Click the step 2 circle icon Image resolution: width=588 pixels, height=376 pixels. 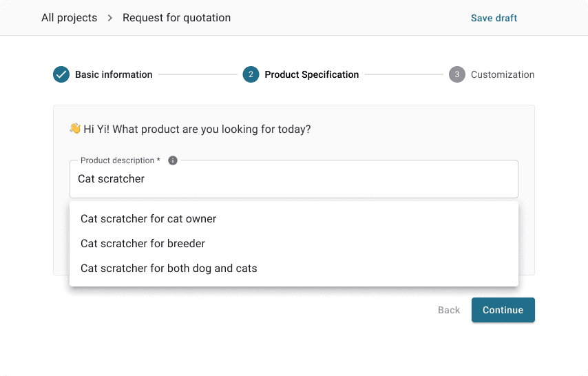251,74
